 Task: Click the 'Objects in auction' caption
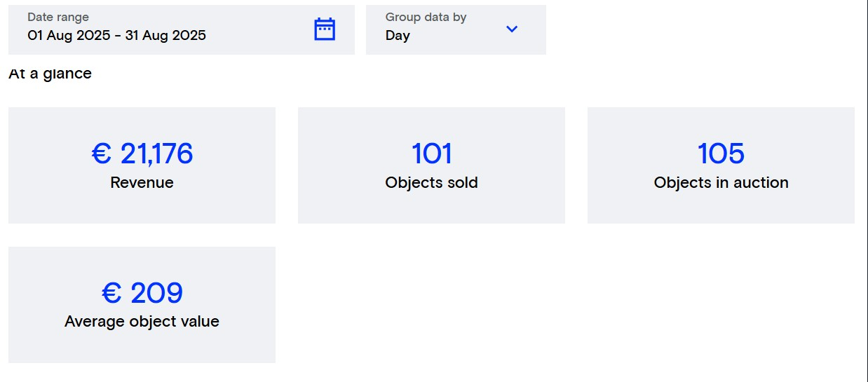point(721,183)
